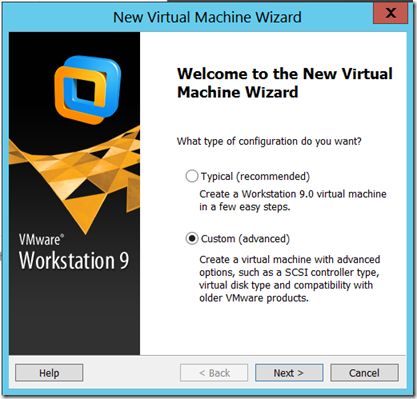
Task: Close the wizard with the red X
Action: pos(390,13)
